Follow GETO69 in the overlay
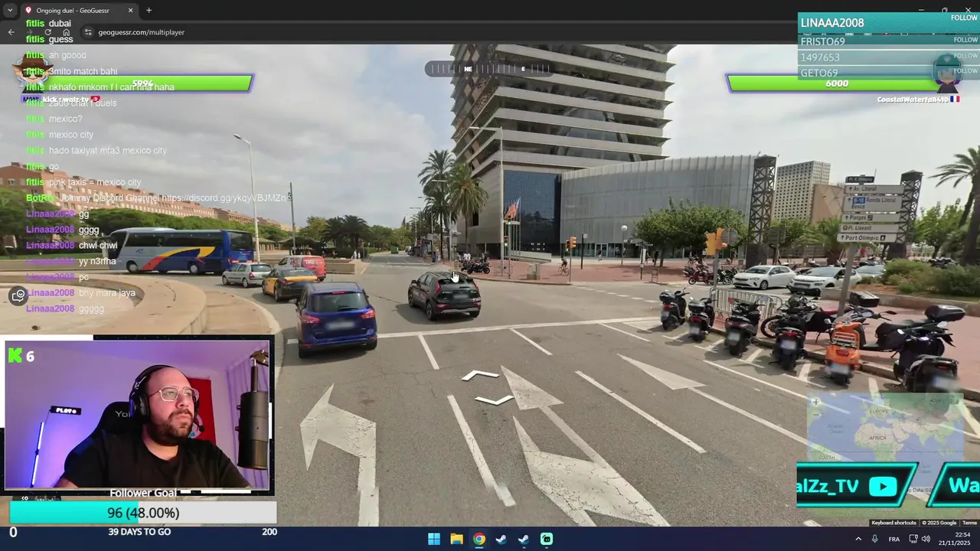The width and height of the screenshot is (980, 551). 965,70
